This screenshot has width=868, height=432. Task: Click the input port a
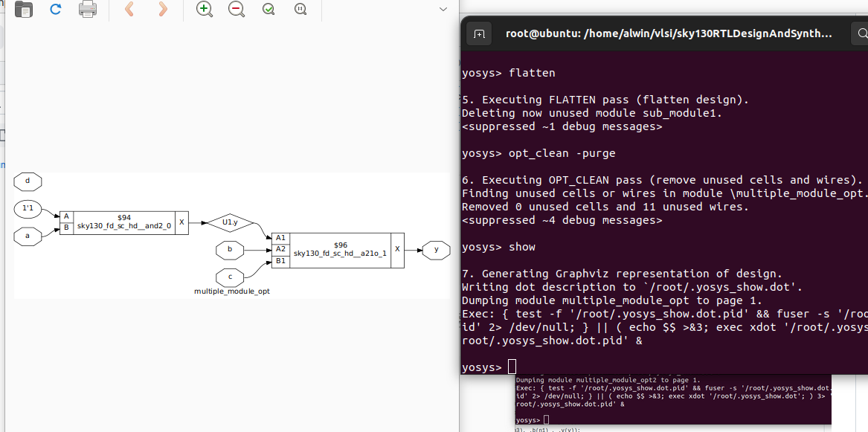pos(28,236)
